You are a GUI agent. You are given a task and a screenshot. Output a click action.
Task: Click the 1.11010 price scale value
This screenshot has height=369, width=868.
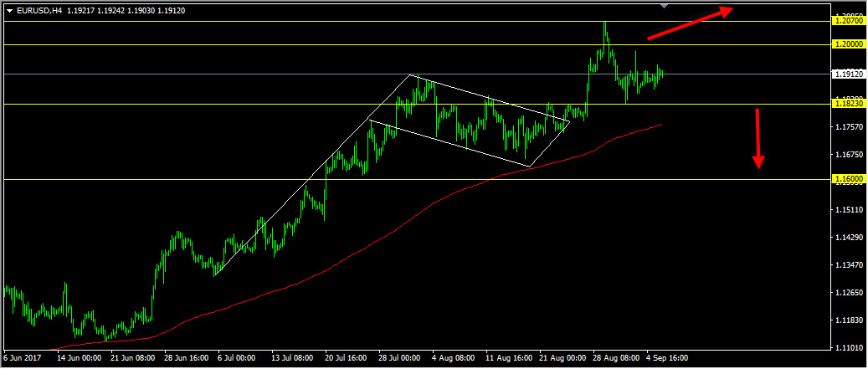tap(850, 349)
